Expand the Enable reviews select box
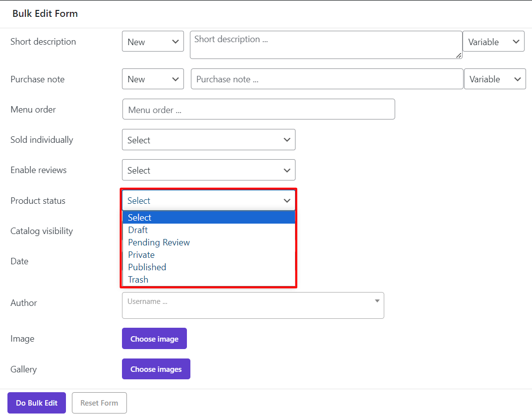 tap(208, 171)
